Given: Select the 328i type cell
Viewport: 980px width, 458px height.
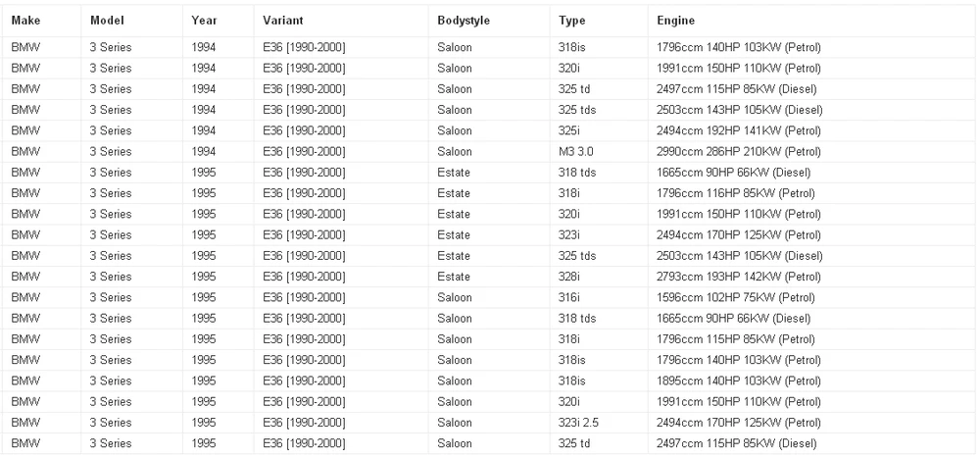Looking at the screenshot, I should (568, 277).
